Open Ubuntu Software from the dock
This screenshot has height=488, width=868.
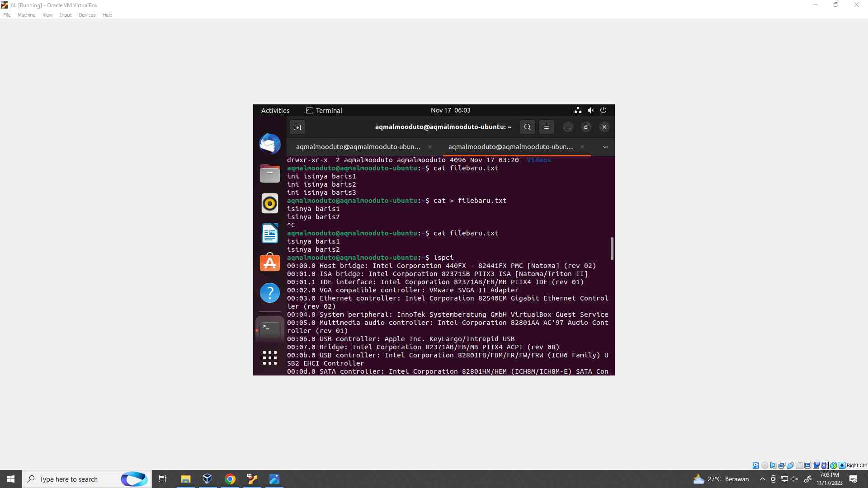coord(270,263)
